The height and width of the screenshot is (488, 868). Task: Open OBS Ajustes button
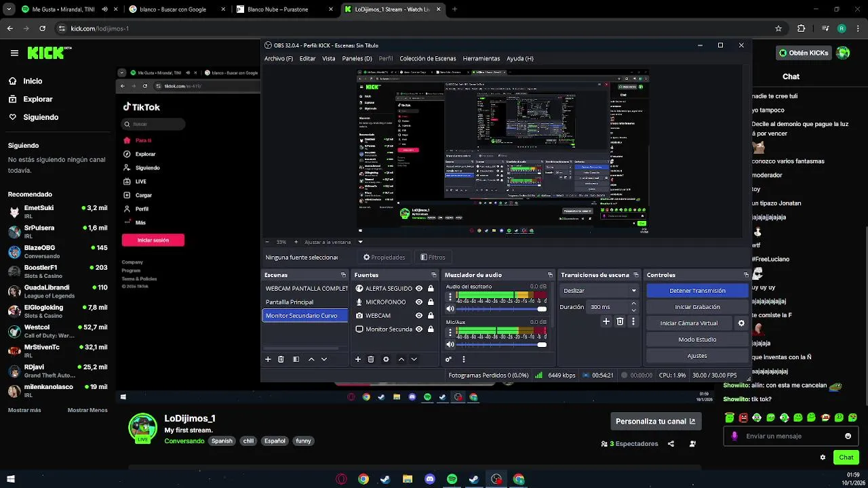pos(697,356)
